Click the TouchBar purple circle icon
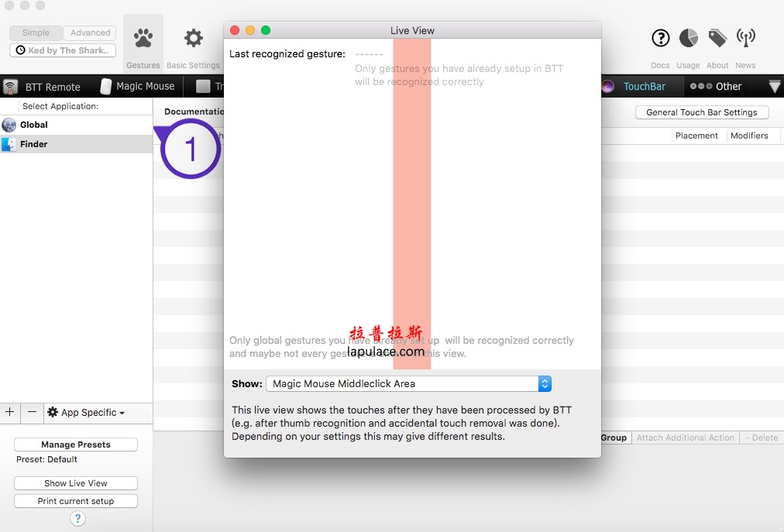 point(607,87)
